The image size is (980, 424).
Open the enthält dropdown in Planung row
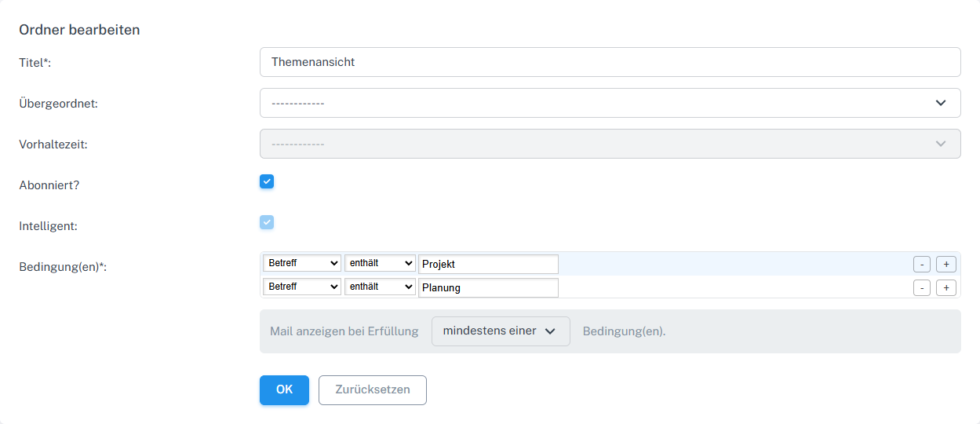380,287
